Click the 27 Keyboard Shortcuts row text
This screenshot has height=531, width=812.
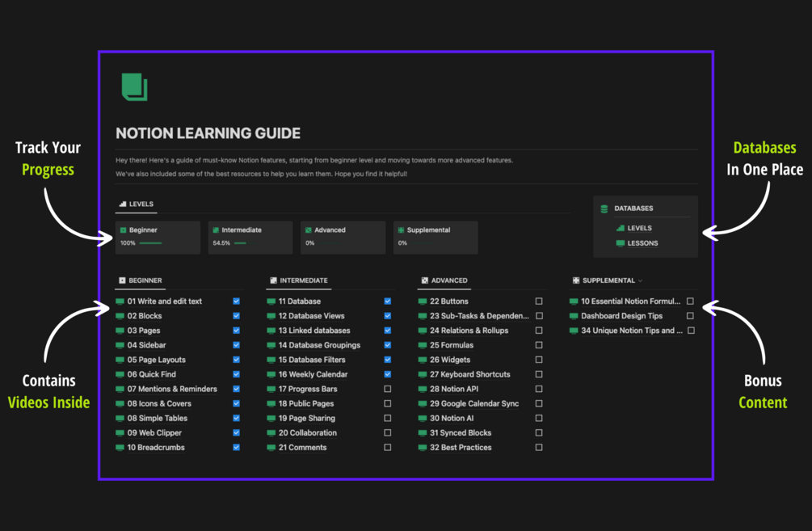(469, 374)
